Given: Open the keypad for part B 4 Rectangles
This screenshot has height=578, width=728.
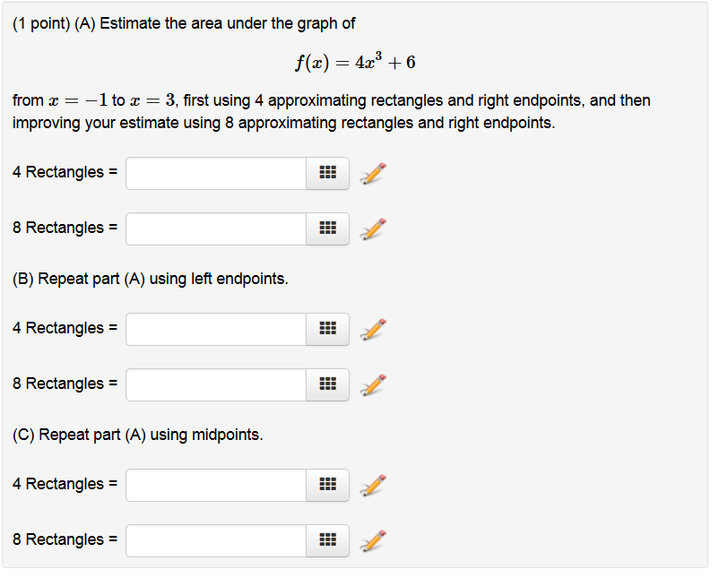Looking at the screenshot, I should click(x=327, y=329).
